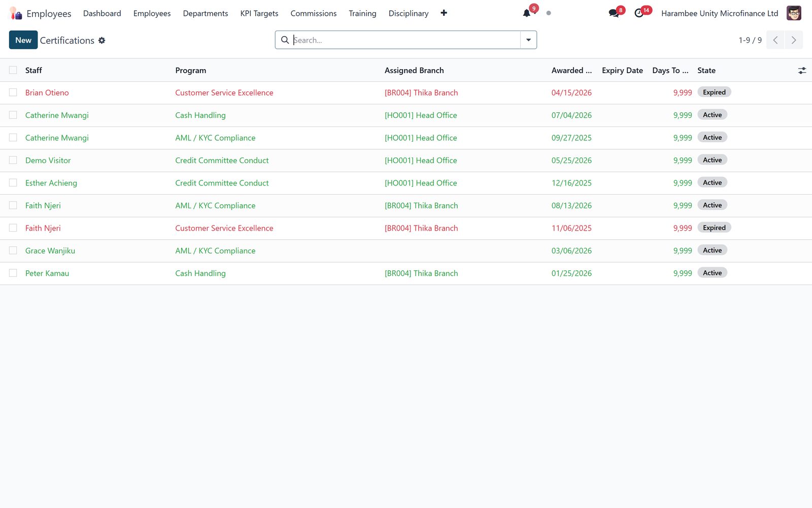Image resolution: width=812 pixels, height=508 pixels.
Task: Open the Dashboard menu
Action: point(102,13)
